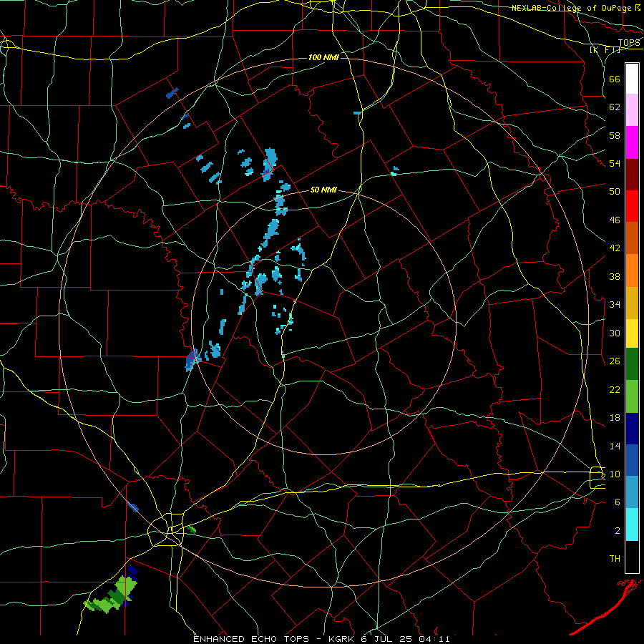Viewport: 644px width, 644px height.
Task: Select the dark green swatch near 26
Action: point(632,364)
